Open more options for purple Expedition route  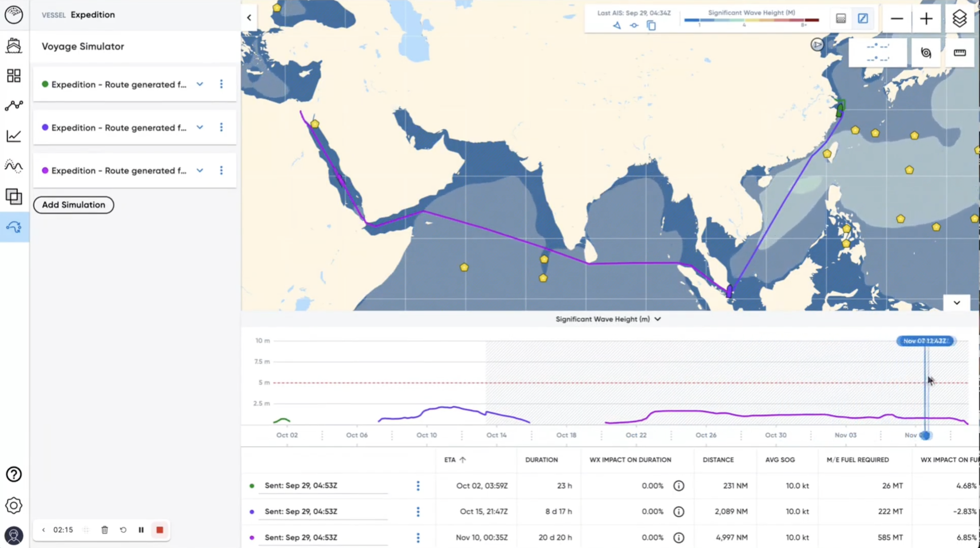221,170
